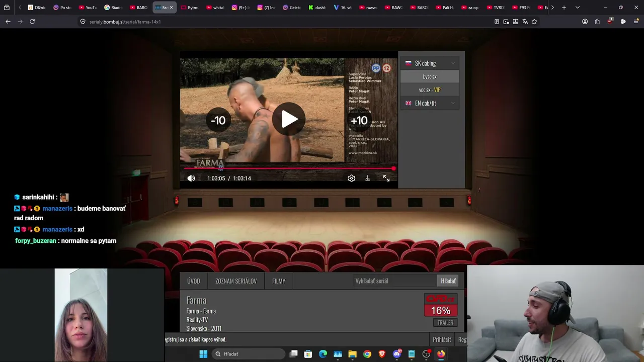Switch to the Celeb browser tab
644x362 pixels.
pyautogui.click(x=292, y=8)
